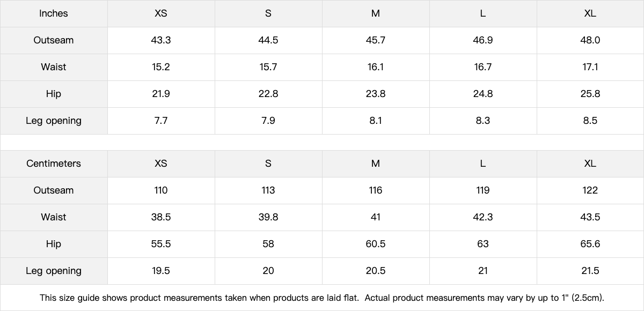Click the Centimeters table header cell
Screen dimensions: 644x311
click(54, 164)
